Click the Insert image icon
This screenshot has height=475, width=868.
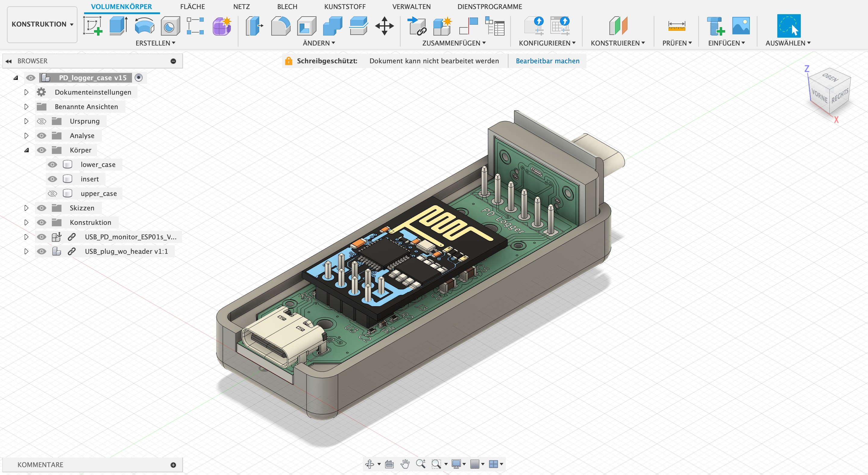(741, 26)
